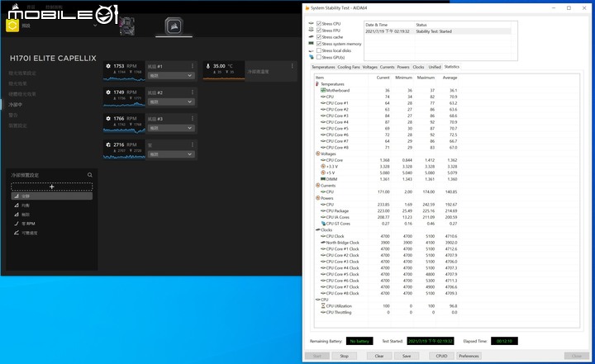Select the motherboard device thumbnail in iCUE

(126, 26)
